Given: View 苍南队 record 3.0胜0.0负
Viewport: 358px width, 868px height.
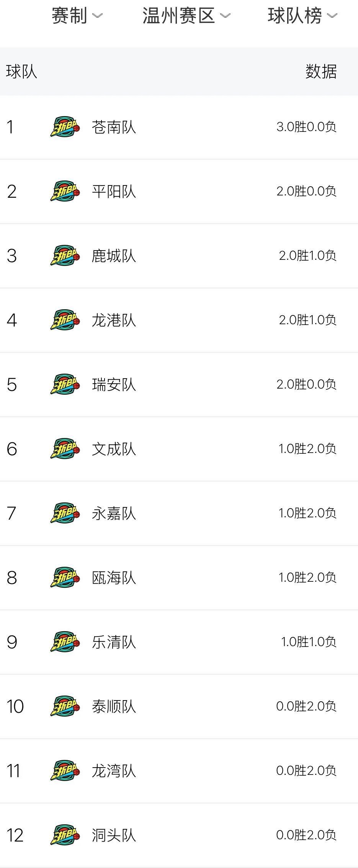Looking at the screenshot, I should tap(306, 127).
